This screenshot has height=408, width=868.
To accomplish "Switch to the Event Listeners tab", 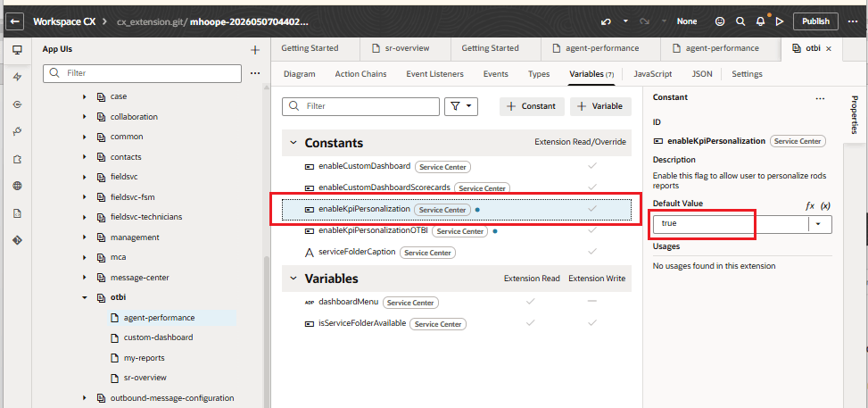I will click(434, 74).
